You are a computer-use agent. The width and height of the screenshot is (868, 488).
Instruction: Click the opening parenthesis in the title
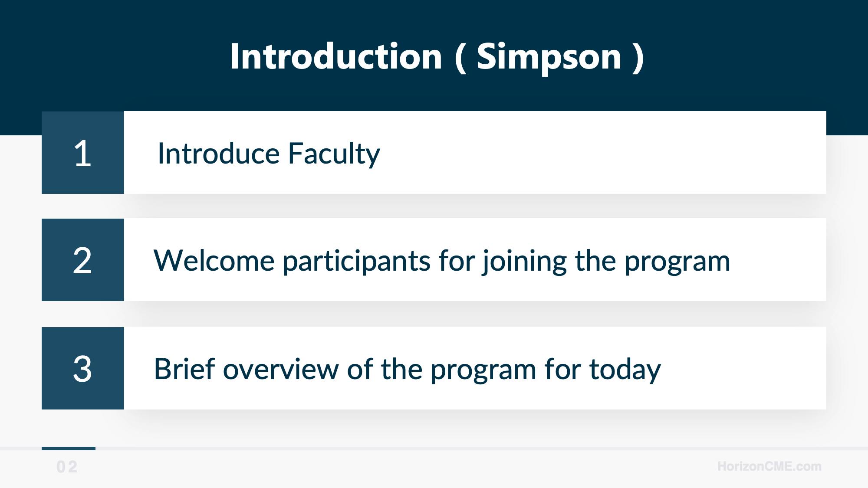coord(460,57)
